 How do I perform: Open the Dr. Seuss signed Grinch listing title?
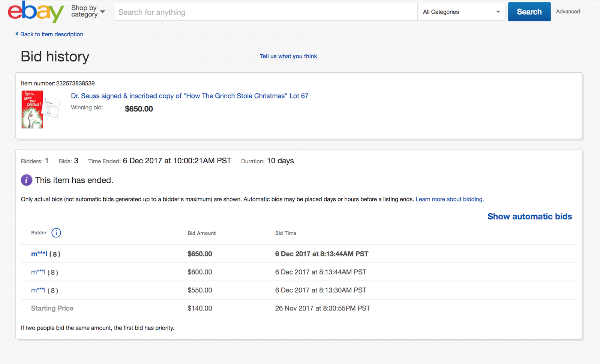190,96
